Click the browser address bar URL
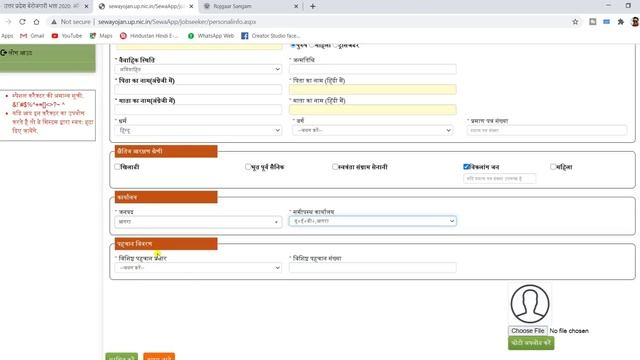640x360 pixels. (x=177, y=22)
